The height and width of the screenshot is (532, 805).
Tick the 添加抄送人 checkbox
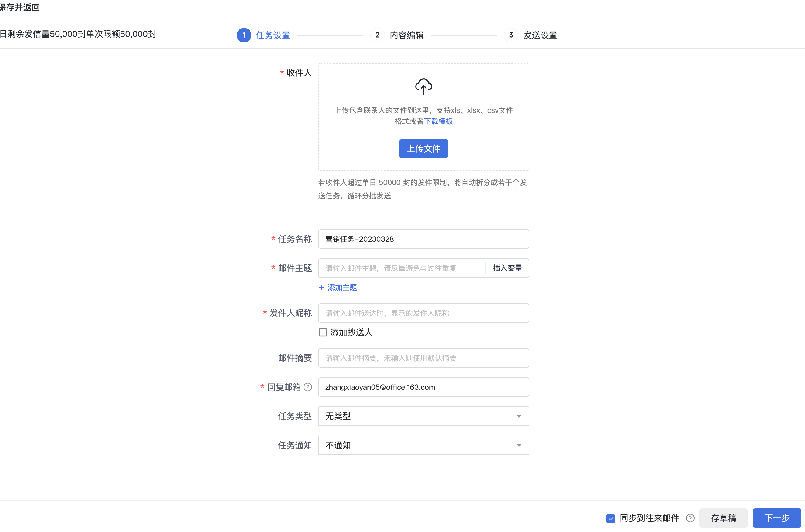[323, 332]
